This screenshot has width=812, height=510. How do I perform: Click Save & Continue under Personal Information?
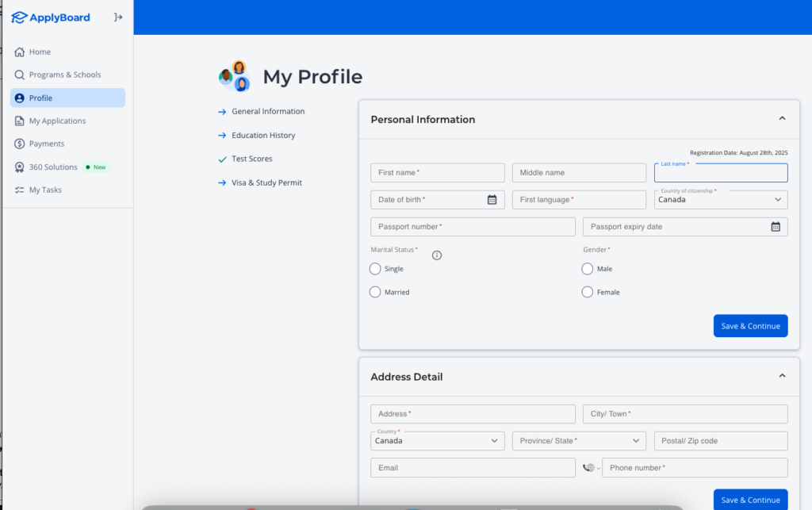click(x=749, y=325)
